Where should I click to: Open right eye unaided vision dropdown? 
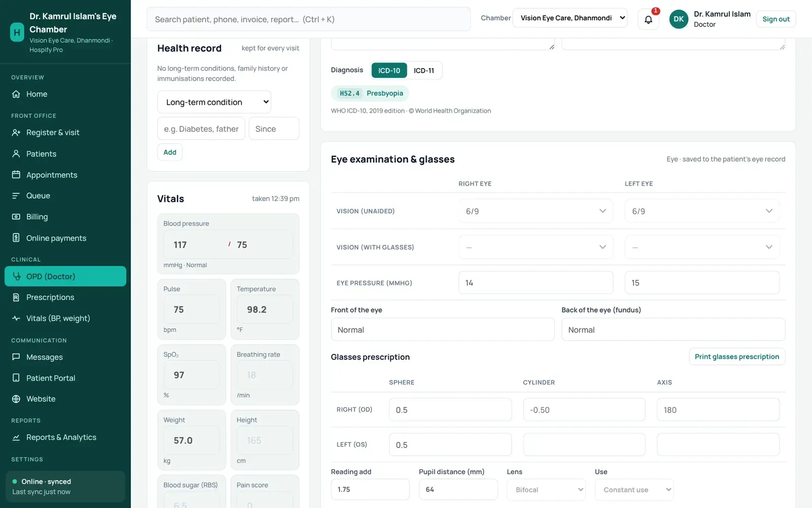pyautogui.click(x=535, y=211)
